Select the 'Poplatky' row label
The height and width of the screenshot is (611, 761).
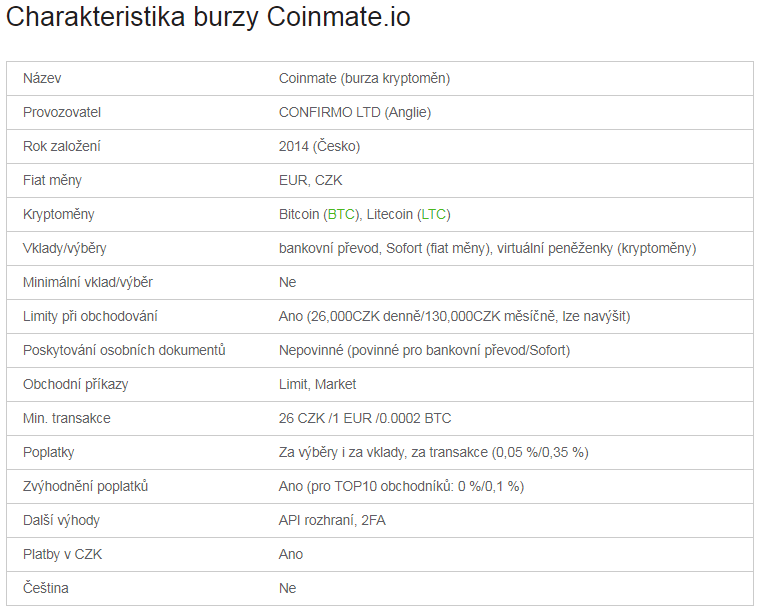click(49, 453)
